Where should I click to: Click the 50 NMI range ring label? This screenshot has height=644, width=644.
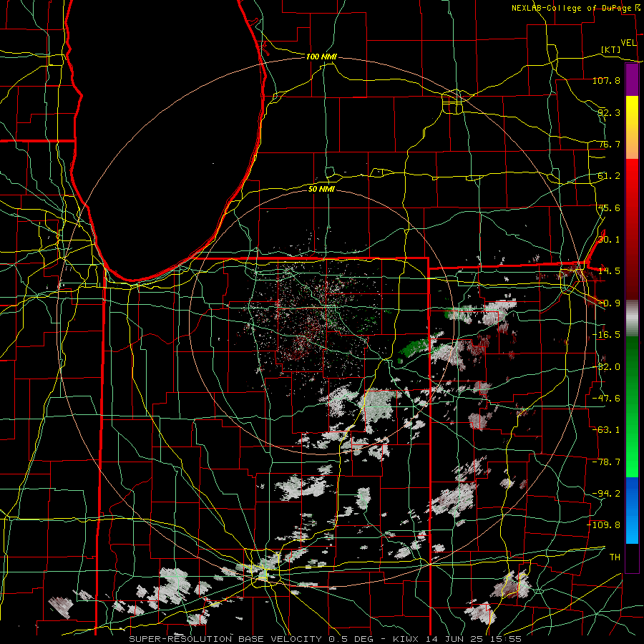click(321, 189)
